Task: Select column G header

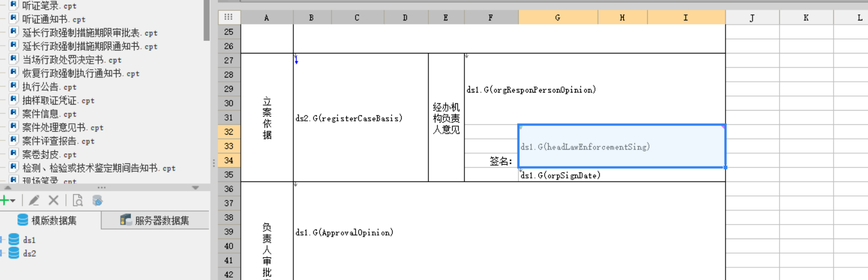Action: [558, 18]
